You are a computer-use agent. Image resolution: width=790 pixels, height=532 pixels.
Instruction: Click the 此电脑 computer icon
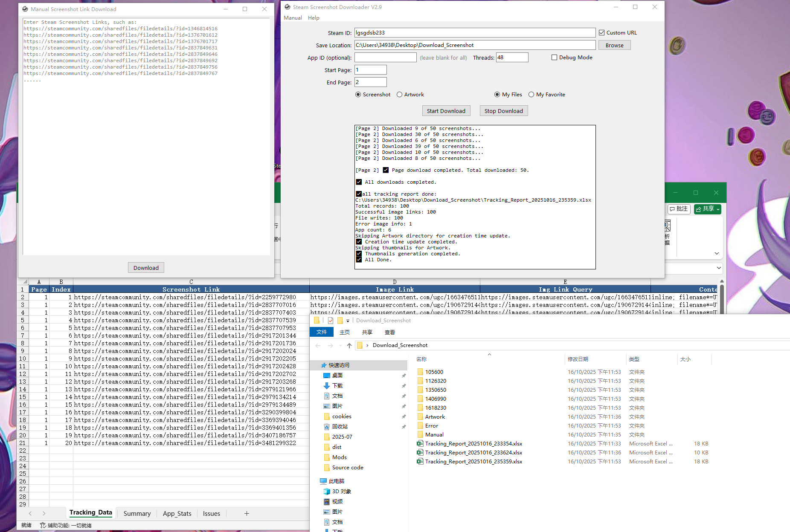(x=323, y=481)
